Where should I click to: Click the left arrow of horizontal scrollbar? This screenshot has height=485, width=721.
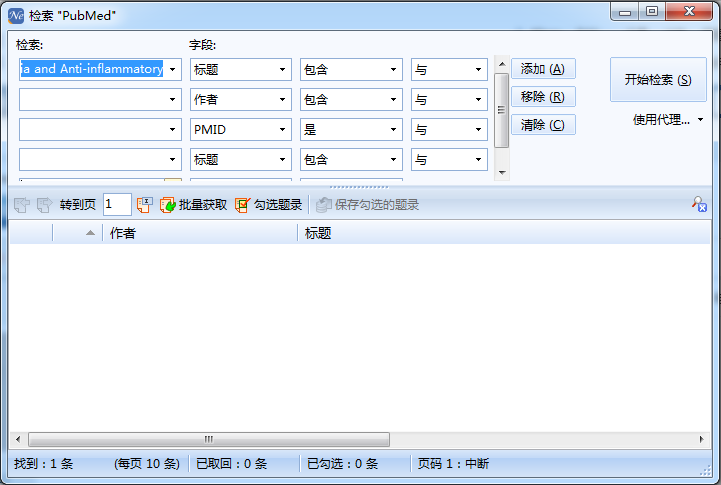coord(18,439)
